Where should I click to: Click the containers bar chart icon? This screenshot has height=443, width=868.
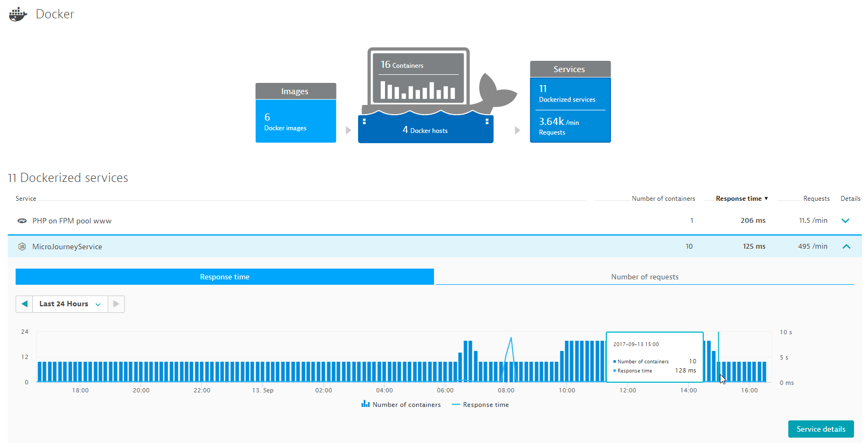pos(418,90)
